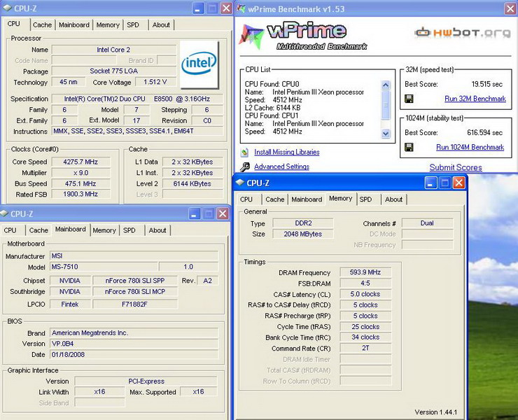The height and width of the screenshot is (420, 518).
Task: Minimize the Mainboard CPU-Z window
Action: click(195, 213)
